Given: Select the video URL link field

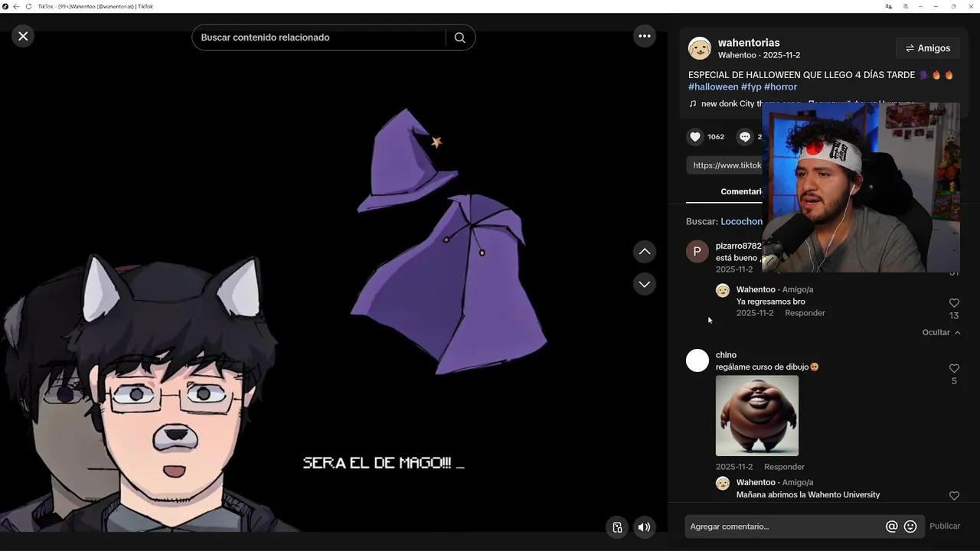Looking at the screenshot, I should (724, 165).
